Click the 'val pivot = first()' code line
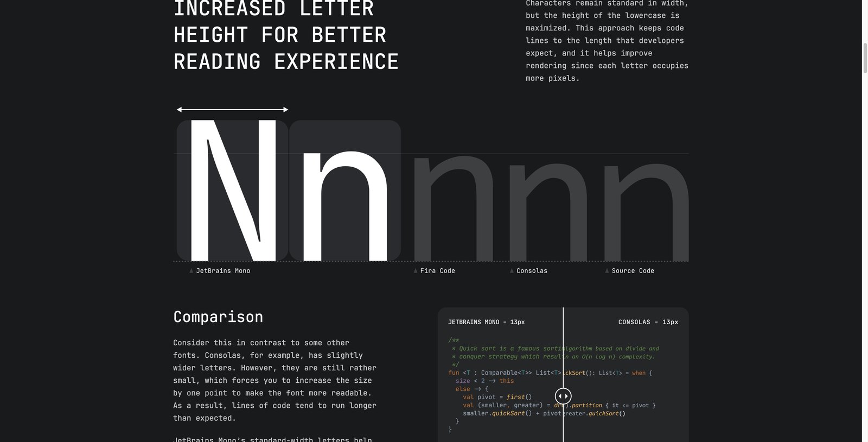This screenshot has height=442, width=868. (x=497, y=397)
